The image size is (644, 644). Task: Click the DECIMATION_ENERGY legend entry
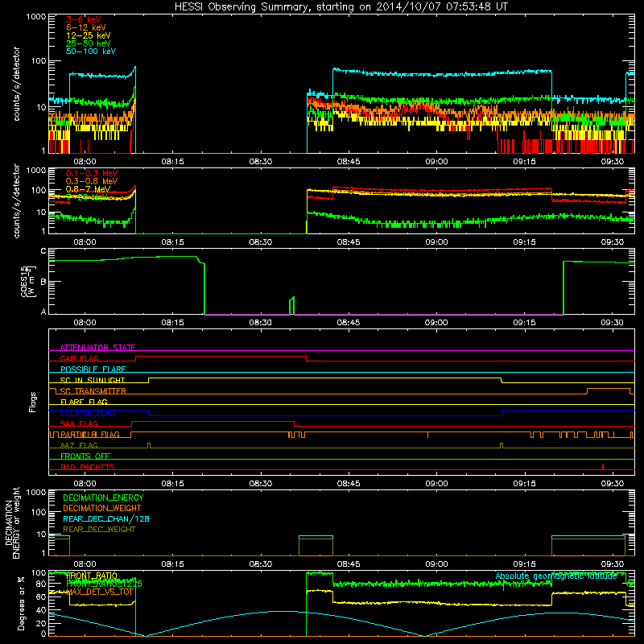(103, 497)
